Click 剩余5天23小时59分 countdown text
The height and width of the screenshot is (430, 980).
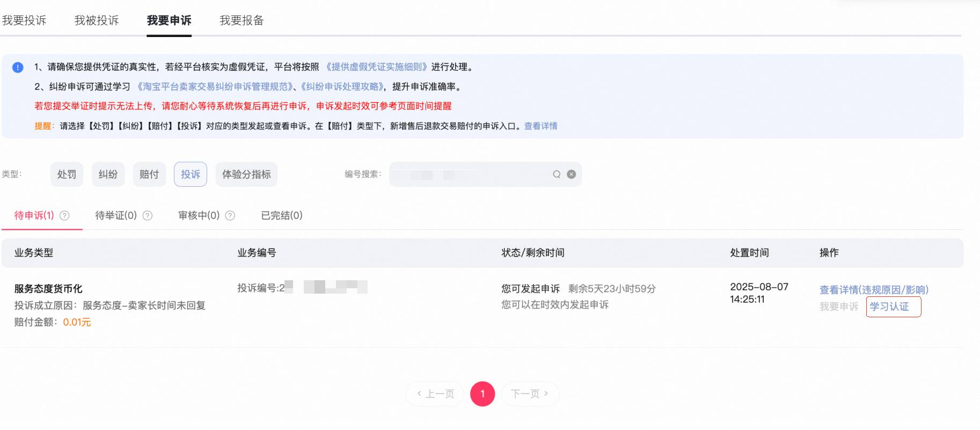click(x=612, y=289)
